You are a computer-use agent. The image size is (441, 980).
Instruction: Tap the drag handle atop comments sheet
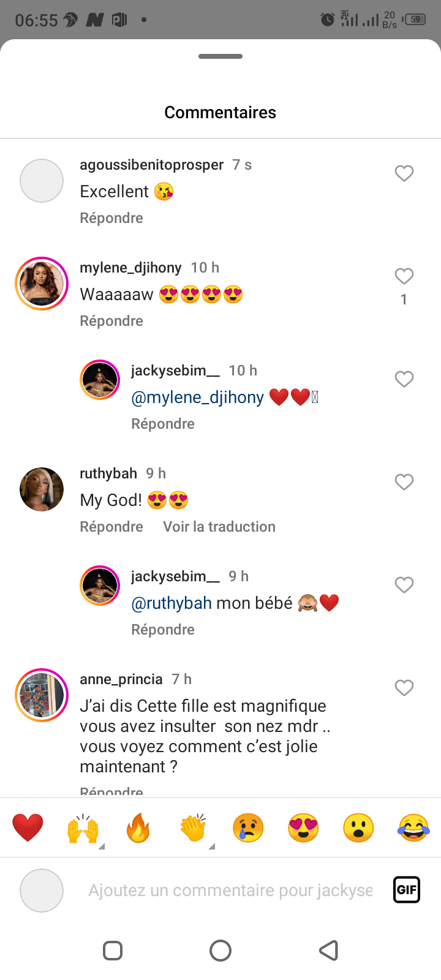221,56
